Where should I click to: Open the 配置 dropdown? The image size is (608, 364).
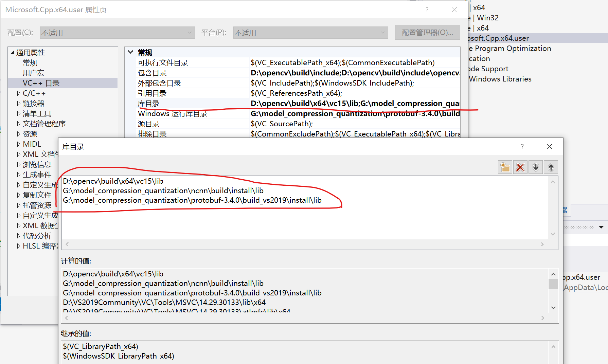118,33
